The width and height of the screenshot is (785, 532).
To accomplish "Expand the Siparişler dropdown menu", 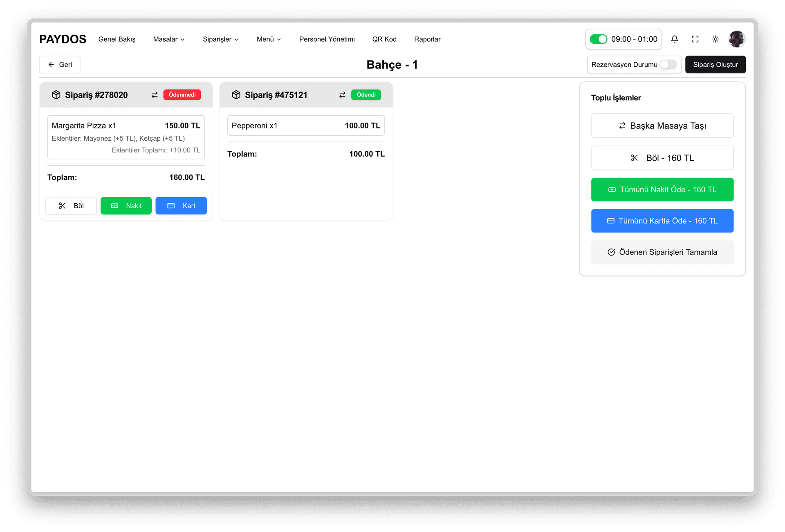I will tap(220, 39).
